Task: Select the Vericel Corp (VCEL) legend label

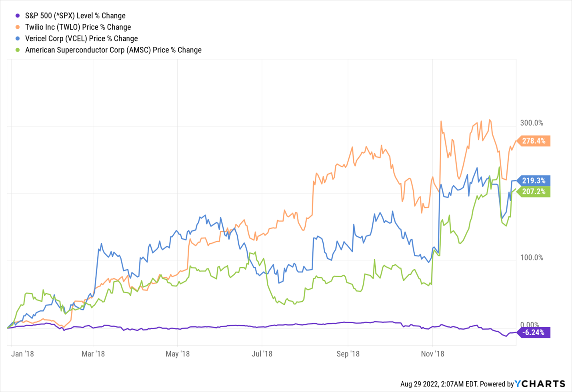Action: pyautogui.click(x=81, y=39)
